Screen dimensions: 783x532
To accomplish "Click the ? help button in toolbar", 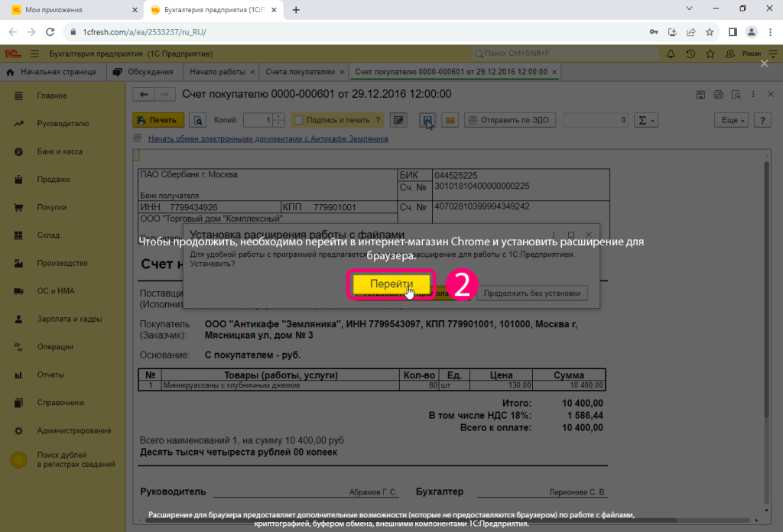I will 762,120.
